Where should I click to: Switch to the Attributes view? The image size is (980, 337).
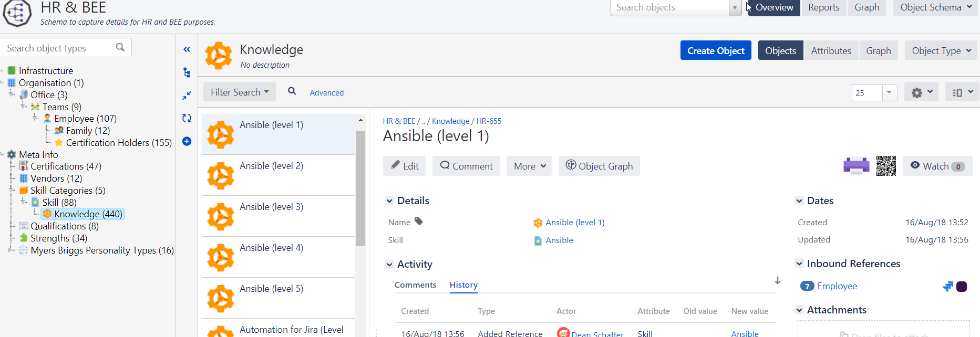click(831, 50)
